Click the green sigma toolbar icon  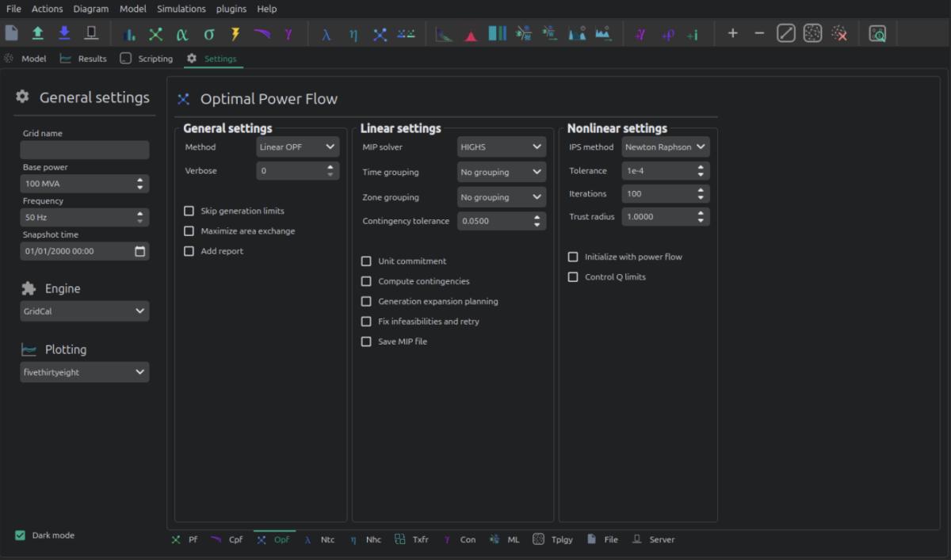209,34
